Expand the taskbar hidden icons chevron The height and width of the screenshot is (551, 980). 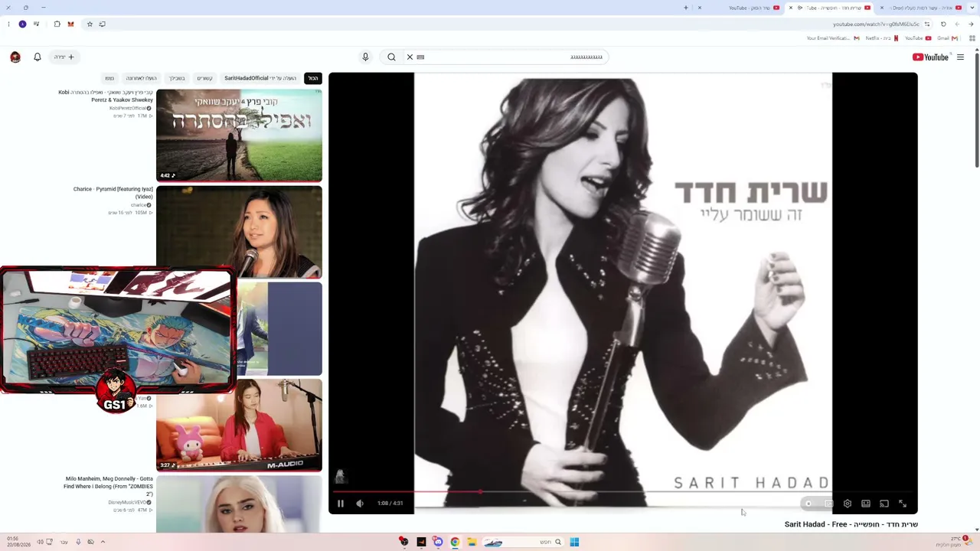[103, 542]
